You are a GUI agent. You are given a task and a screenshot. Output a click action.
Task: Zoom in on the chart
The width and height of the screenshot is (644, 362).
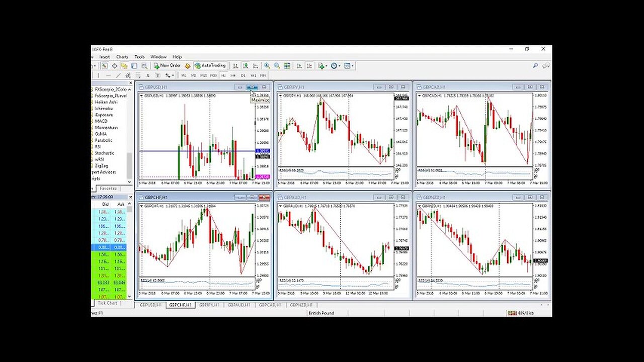click(267, 65)
